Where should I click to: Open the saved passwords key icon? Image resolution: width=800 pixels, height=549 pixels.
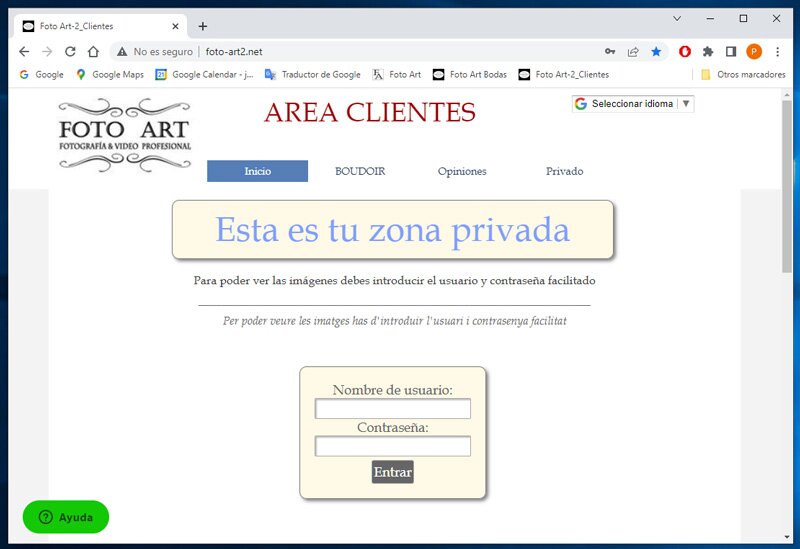(x=610, y=51)
